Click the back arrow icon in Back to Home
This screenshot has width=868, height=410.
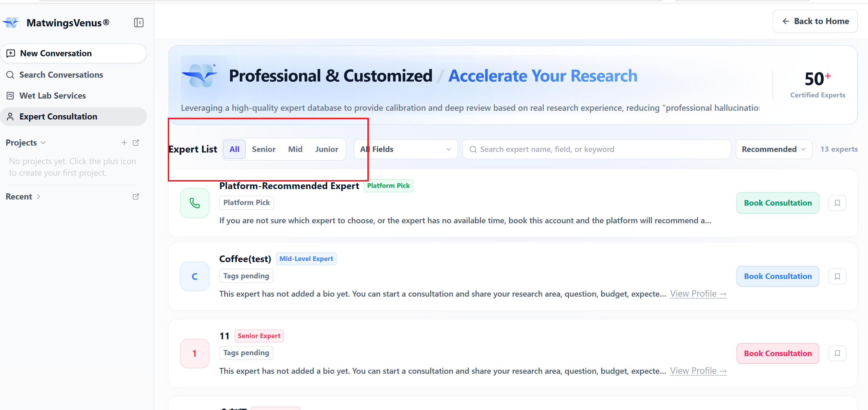click(786, 21)
